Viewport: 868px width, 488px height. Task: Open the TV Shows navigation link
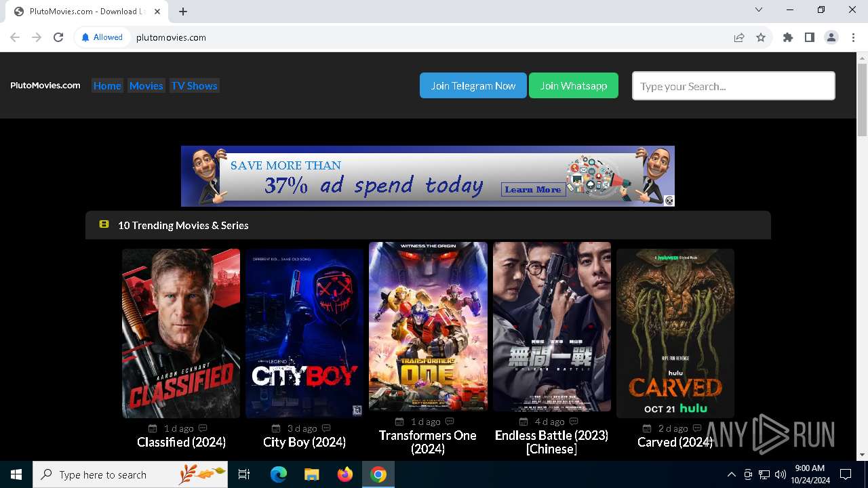click(x=194, y=85)
